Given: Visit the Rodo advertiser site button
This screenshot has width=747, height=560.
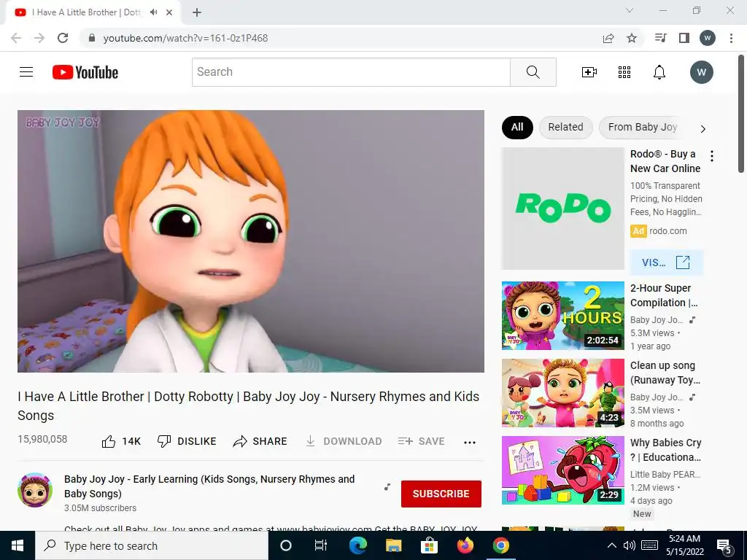Looking at the screenshot, I should 666,262.
